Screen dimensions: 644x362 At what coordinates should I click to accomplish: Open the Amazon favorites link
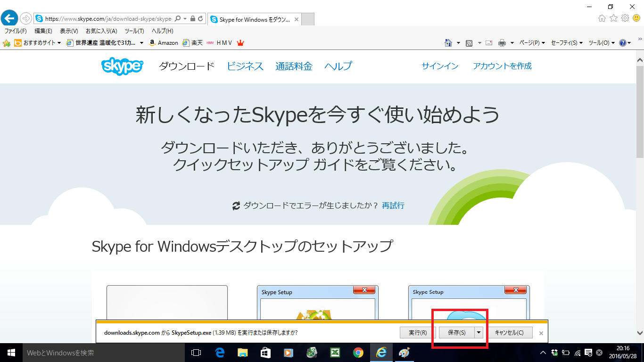click(163, 43)
